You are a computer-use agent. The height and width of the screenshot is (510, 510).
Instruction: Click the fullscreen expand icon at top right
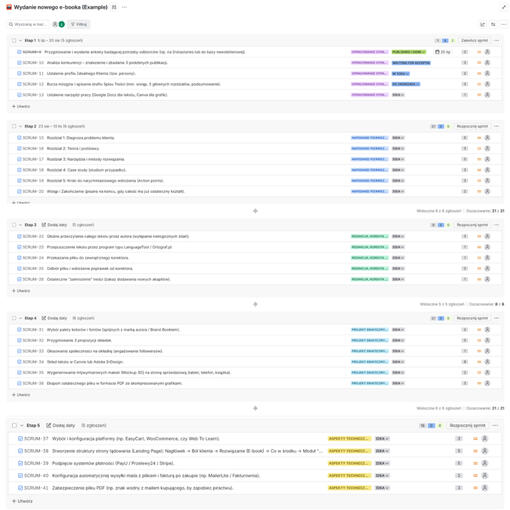[x=503, y=7]
